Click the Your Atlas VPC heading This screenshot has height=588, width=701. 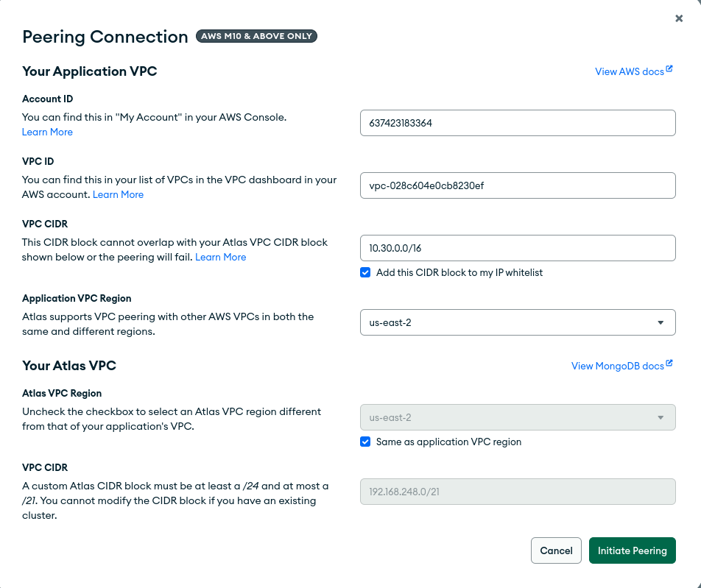point(69,366)
